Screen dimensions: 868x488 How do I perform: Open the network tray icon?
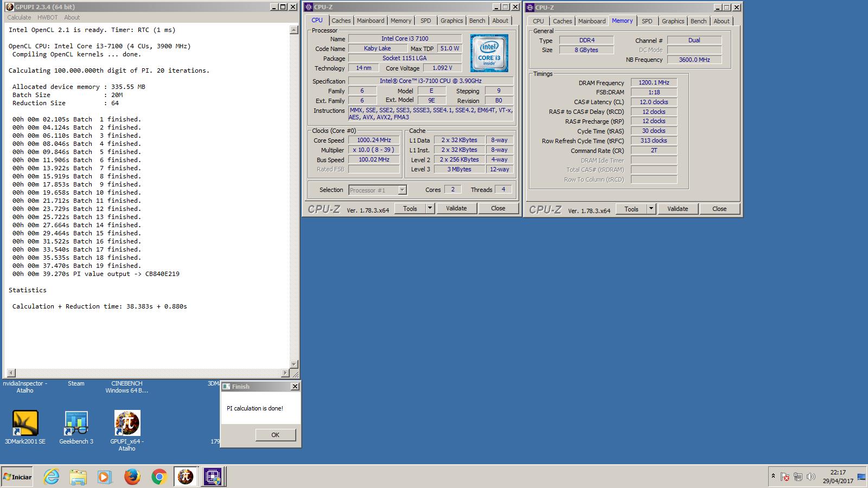(x=798, y=477)
